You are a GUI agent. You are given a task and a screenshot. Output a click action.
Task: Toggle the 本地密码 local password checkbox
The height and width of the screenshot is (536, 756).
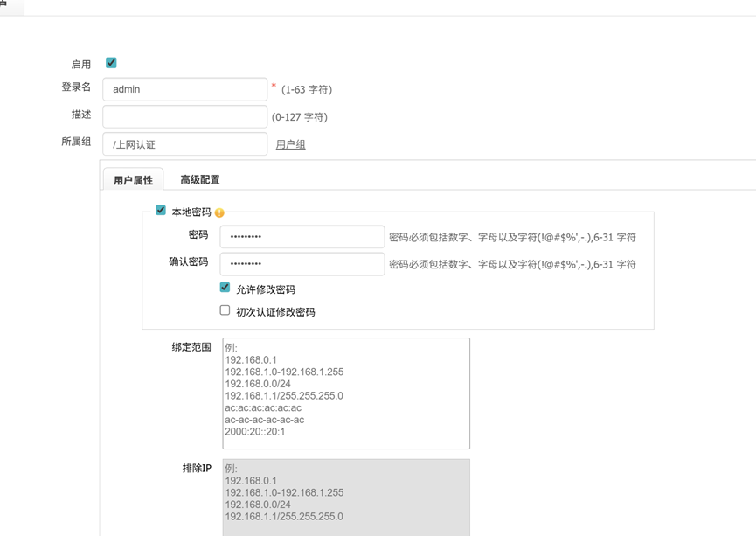pyautogui.click(x=161, y=211)
